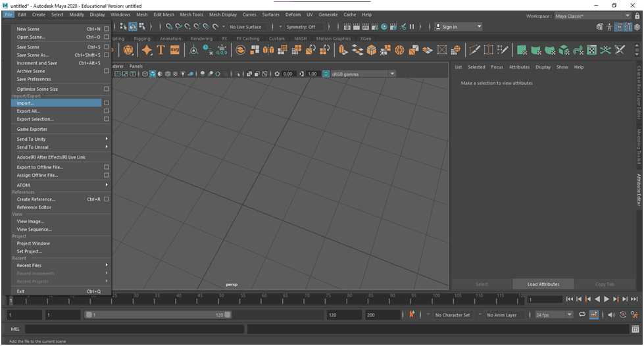Click the lock icon beside Workspace selector
Image resolution: width=644 pixels, height=346 pixels.
pos(637,16)
